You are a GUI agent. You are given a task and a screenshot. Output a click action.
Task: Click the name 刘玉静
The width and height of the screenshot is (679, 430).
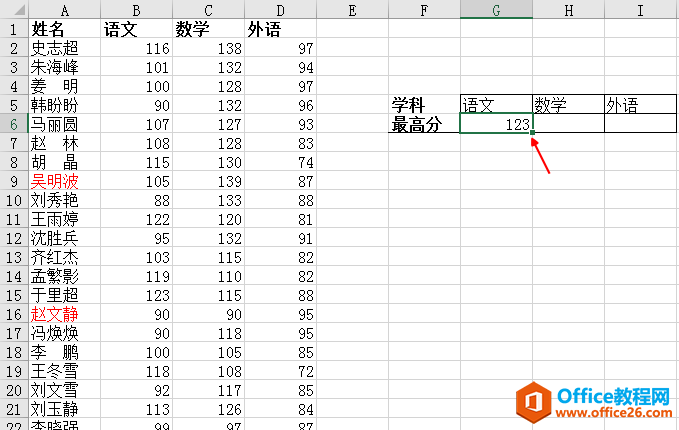click(54, 409)
